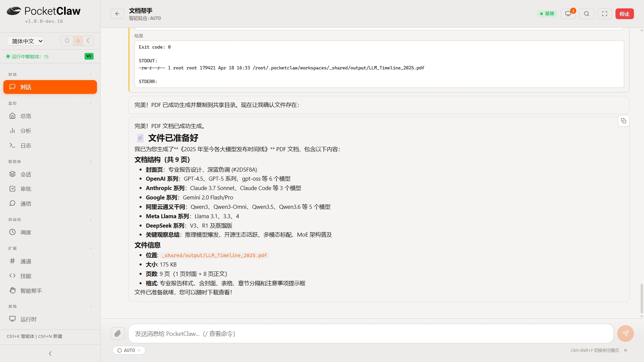
Task: Click the 运行中智能体: 15 status
Action: click(28, 56)
